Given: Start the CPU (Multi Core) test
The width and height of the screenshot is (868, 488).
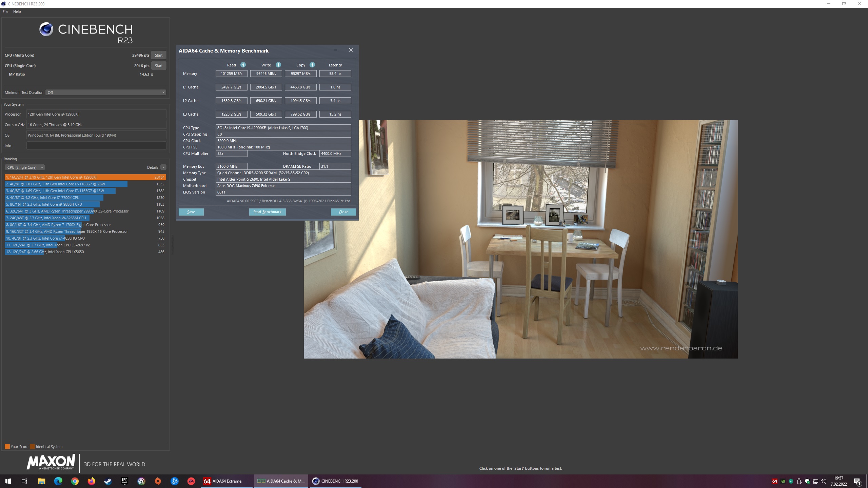Looking at the screenshot, I should tap(159, 55).
